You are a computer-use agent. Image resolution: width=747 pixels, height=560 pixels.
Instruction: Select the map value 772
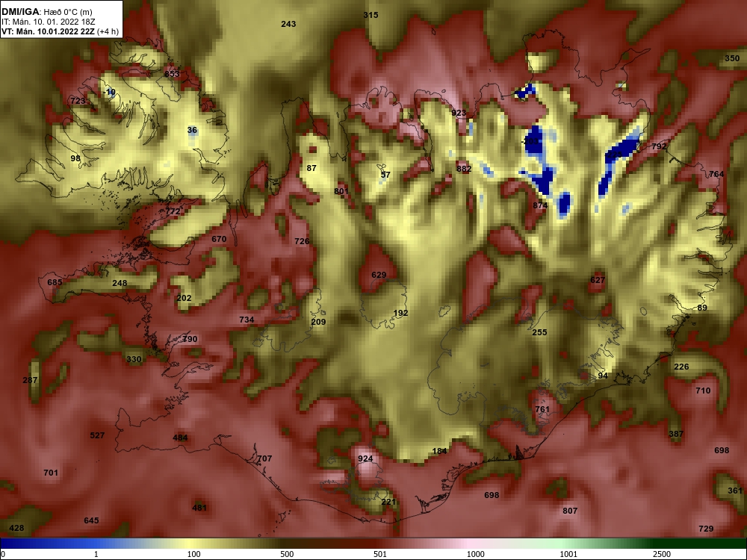pos(173,211)
